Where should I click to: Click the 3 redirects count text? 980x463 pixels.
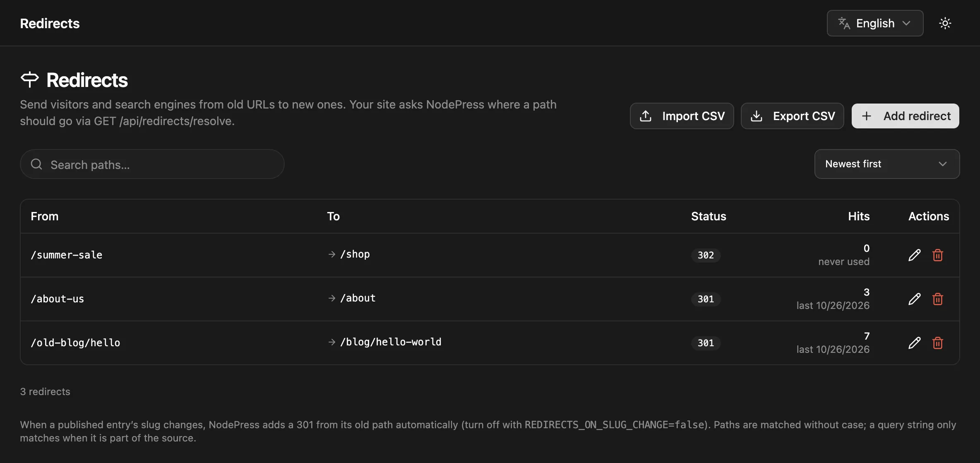(x=45, y=392)
